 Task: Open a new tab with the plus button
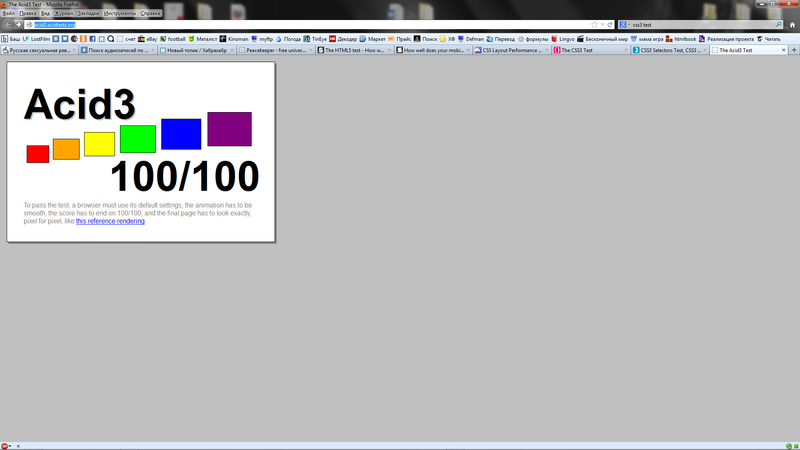pos(794,50)
